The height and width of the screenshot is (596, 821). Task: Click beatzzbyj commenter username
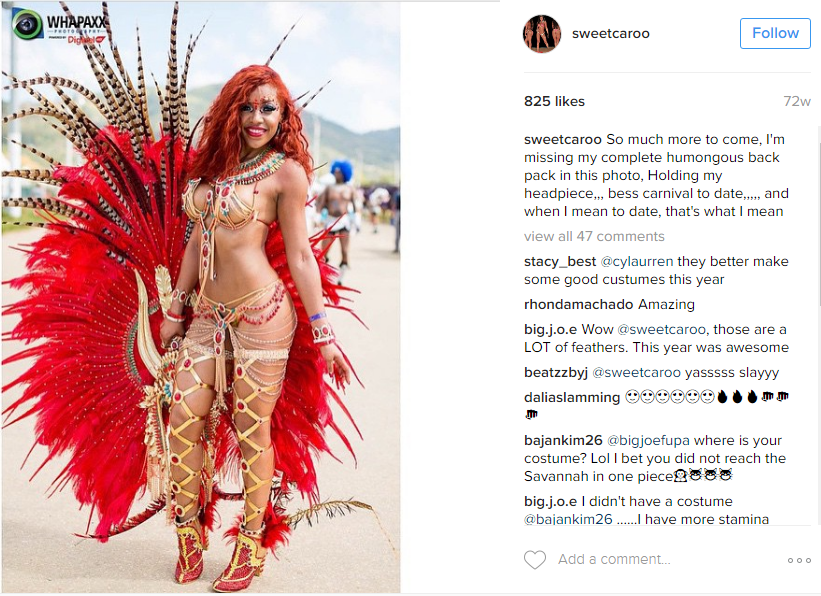(556, 372)
